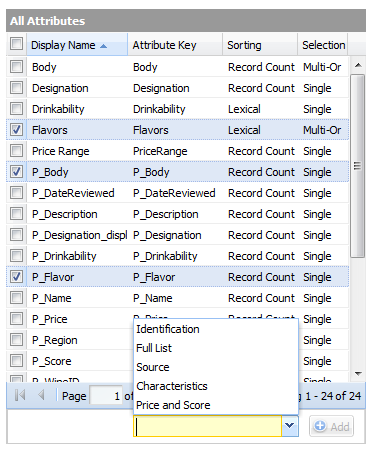Click the vertical scrollbar thumb

tap(358, 166)
